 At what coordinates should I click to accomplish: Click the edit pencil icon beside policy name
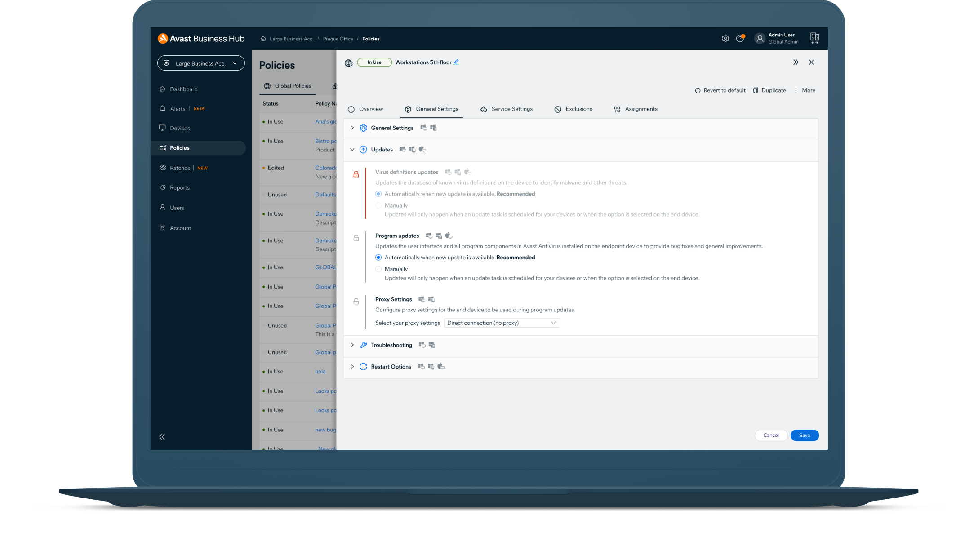[457, 62]
